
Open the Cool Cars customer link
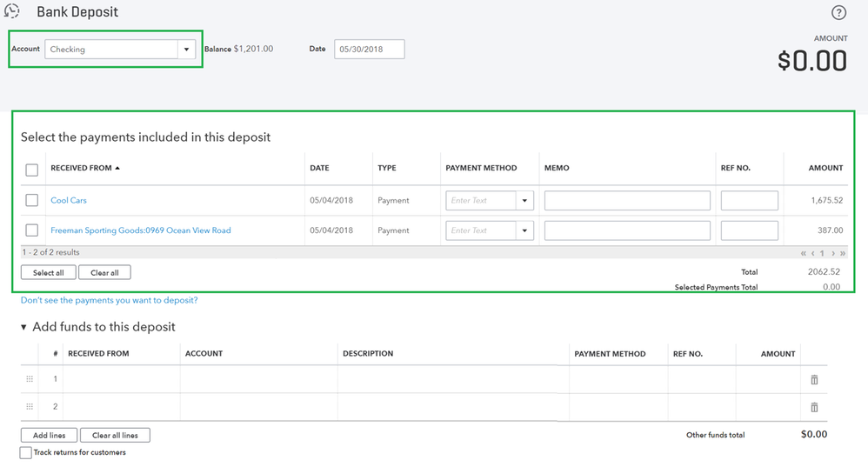(69, 201)
